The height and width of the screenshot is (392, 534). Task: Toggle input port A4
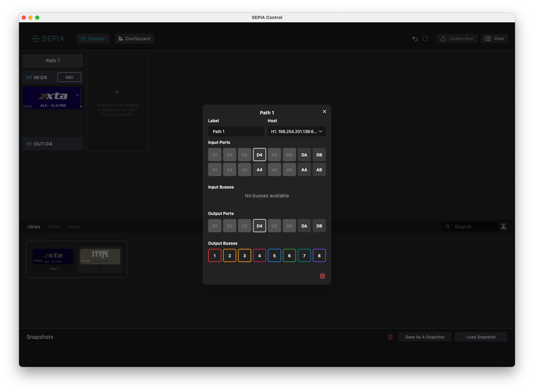click(259, 170)
